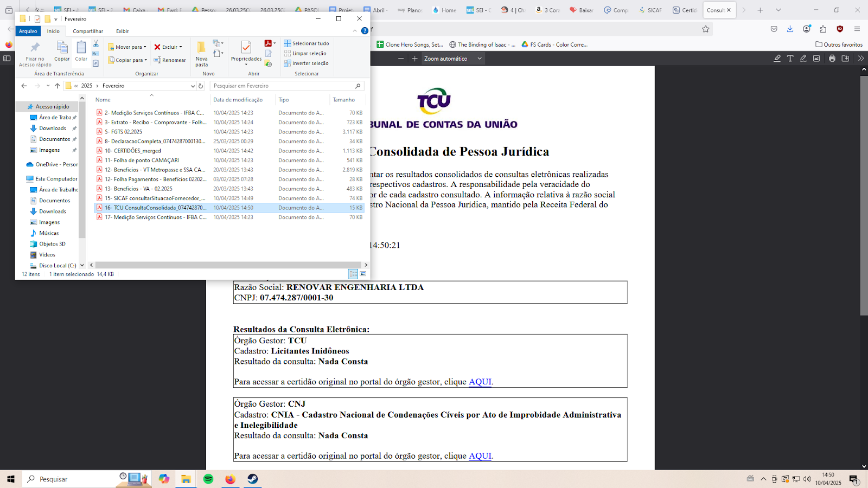This screenshot has height=488, width=868.
Task: Click the Adobe PDF open icon
Action: pos(268,43)
